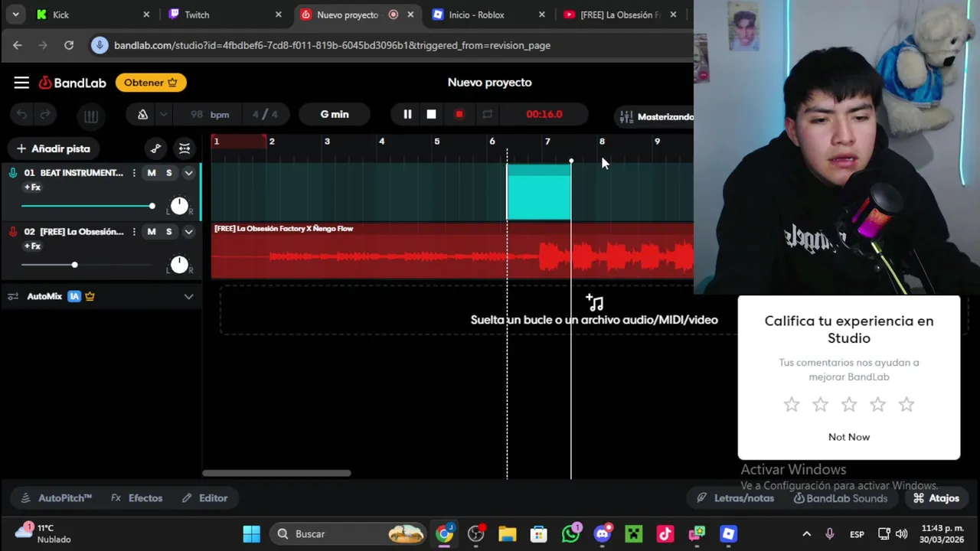
Task: Add Fx to BEAT INSTRUMENT track
Action: (x=32, y=187)
